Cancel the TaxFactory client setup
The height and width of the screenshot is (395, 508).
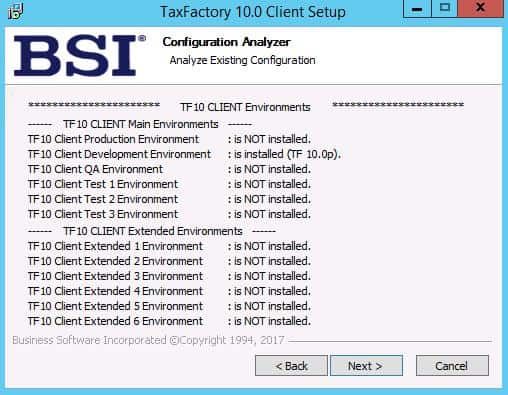(x=452, y=365)
